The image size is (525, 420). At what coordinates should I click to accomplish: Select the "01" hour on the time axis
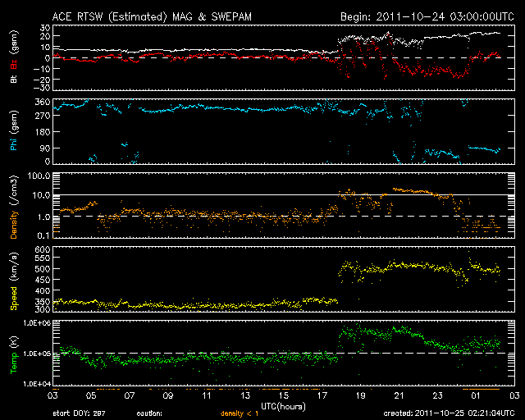(x=476, y=396)
